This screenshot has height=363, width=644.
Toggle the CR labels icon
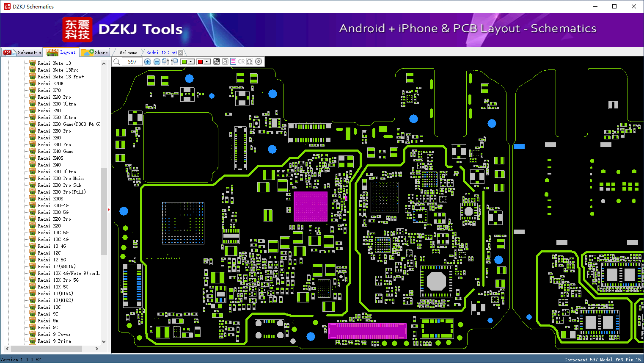(241, 61)
